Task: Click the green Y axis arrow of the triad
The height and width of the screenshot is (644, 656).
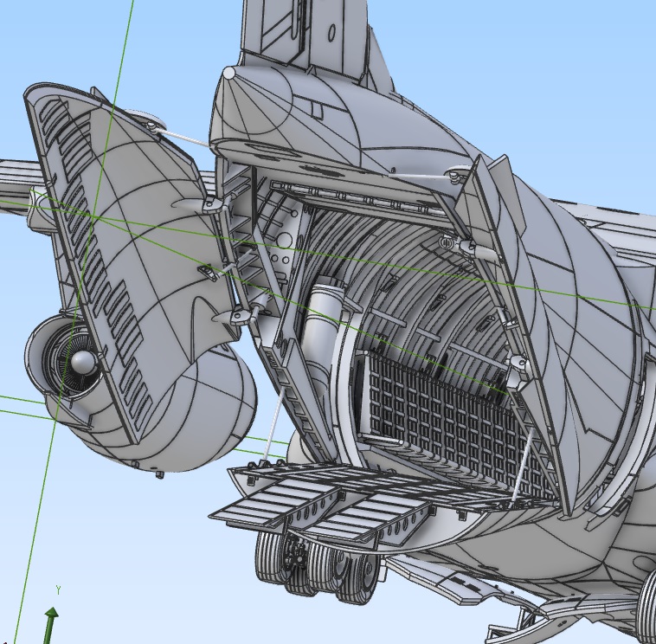Action: click(x=51, y=621)
